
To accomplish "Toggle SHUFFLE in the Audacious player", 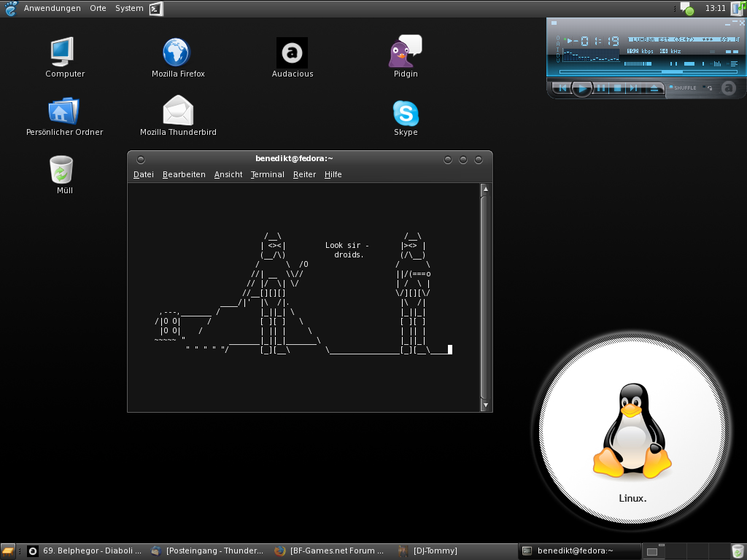I will 683,87.
